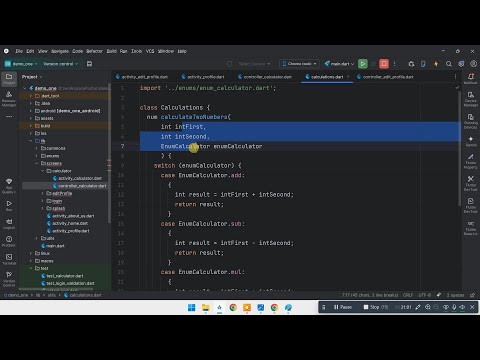Open the Chrome (web) device selector
The width and height of the screenshot is (480, 360).
tap(299, 64)
